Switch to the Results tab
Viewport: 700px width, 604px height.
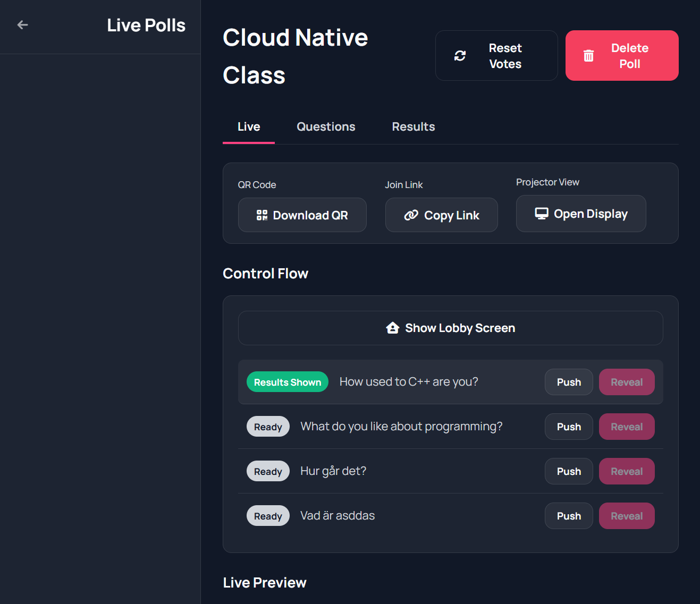tap(413, 126)
